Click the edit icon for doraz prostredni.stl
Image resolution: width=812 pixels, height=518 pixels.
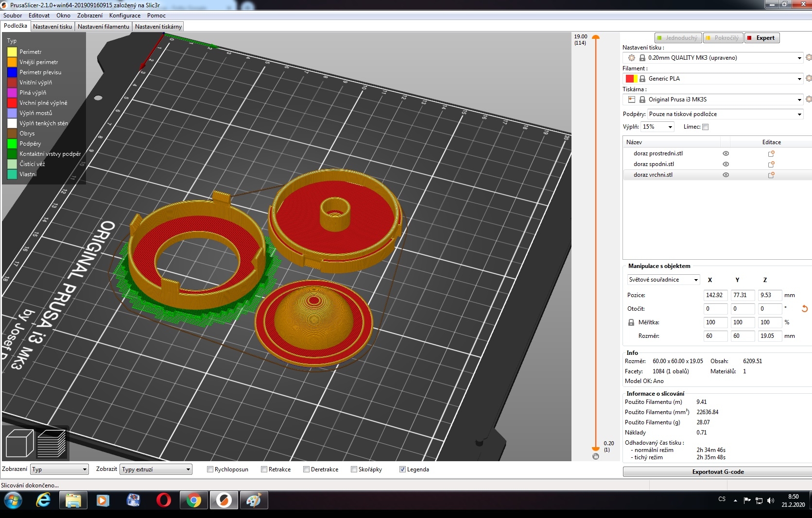pyautogui.click(x=771, y=153)
